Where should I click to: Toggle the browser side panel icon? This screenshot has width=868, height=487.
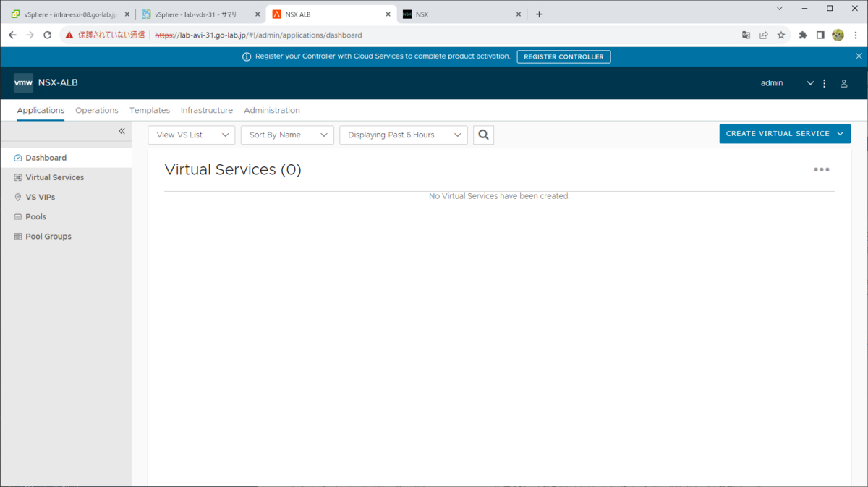[x=820, y=35]
